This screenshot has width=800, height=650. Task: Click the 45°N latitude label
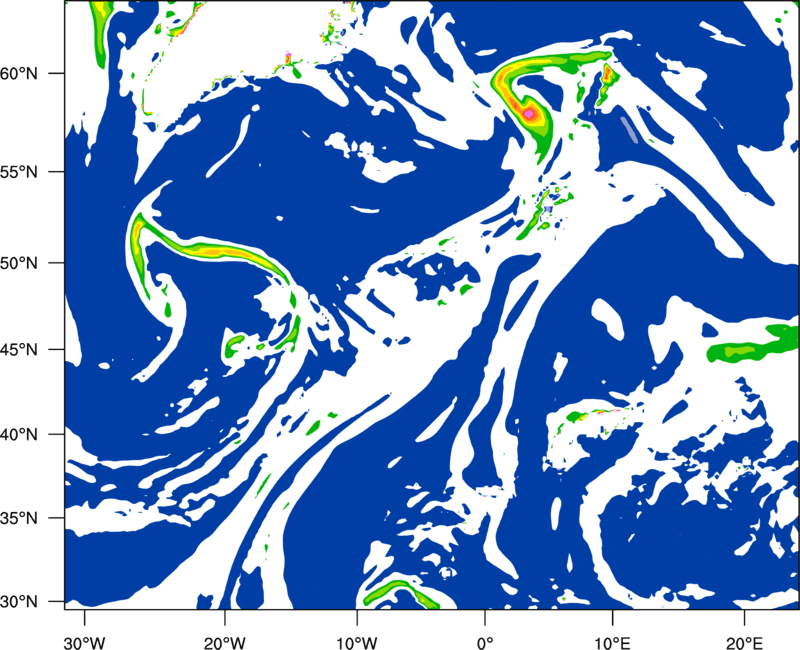[19, 349]
